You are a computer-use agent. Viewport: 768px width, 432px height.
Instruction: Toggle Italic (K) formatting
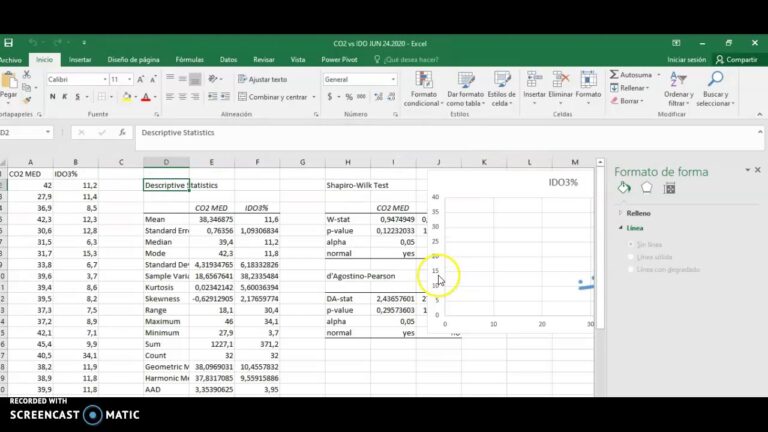[x=65, y=97]
